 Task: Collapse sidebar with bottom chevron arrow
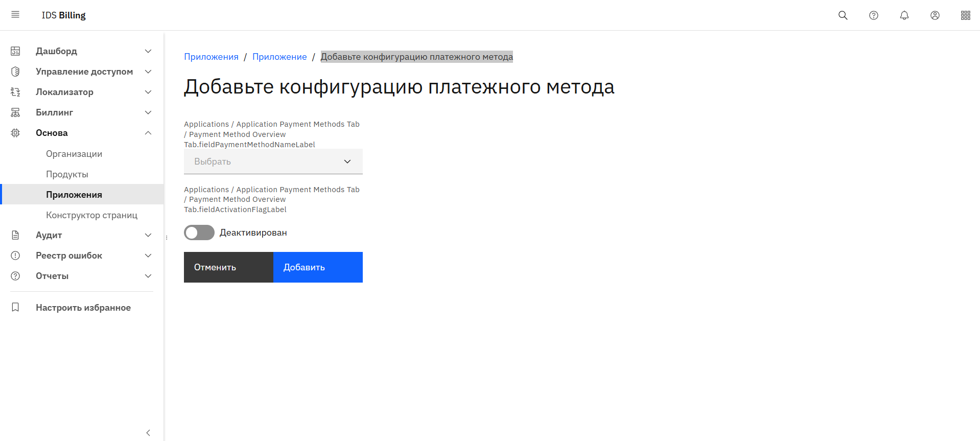tap(148, 433)
